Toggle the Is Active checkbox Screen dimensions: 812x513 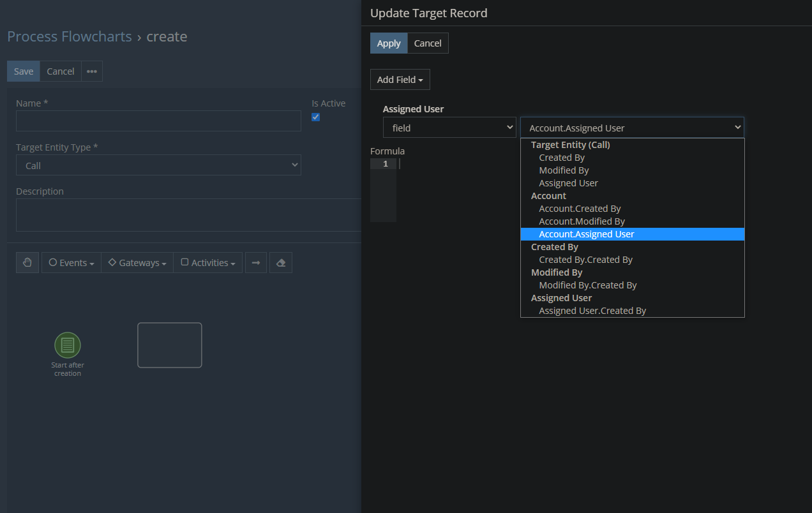click(315, 117)
